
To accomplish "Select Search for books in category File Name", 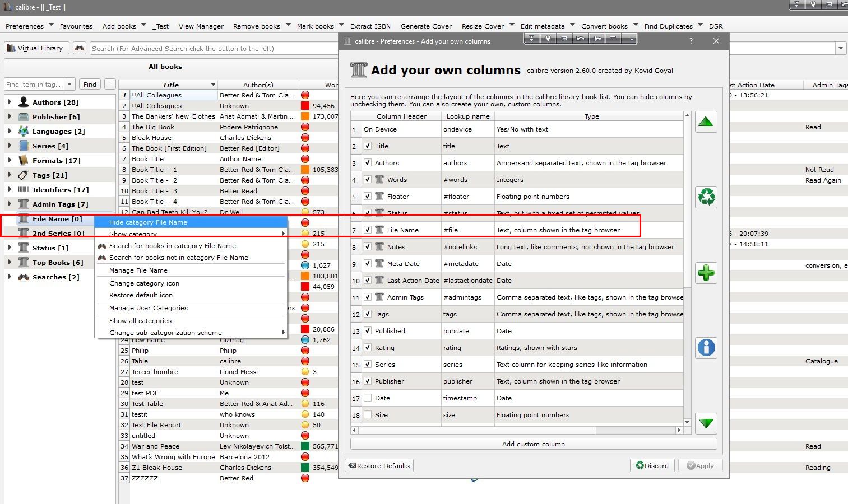I will pyautogui.click(x=191, y=246).
